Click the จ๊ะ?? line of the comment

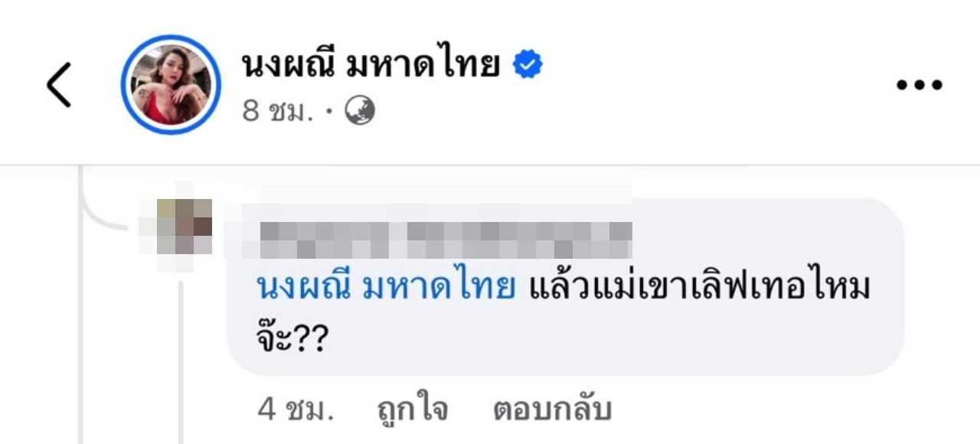coord(290,338)
